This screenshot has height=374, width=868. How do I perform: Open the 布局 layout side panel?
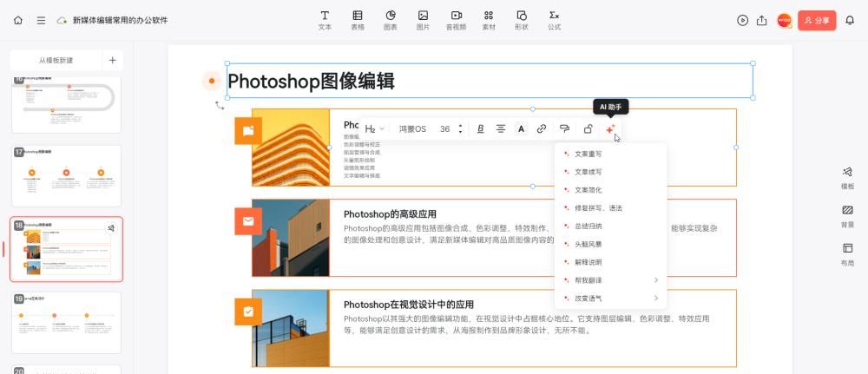click(847, 254)
